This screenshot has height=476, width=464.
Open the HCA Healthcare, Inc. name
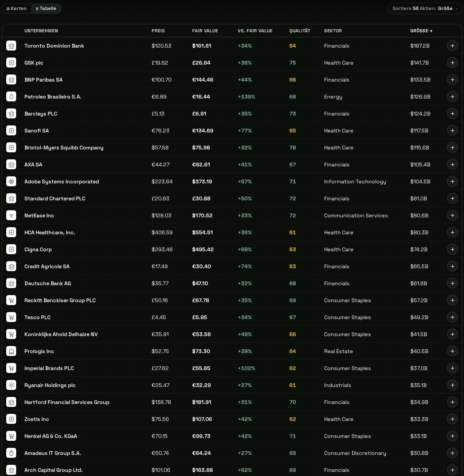tap(50, 233)
